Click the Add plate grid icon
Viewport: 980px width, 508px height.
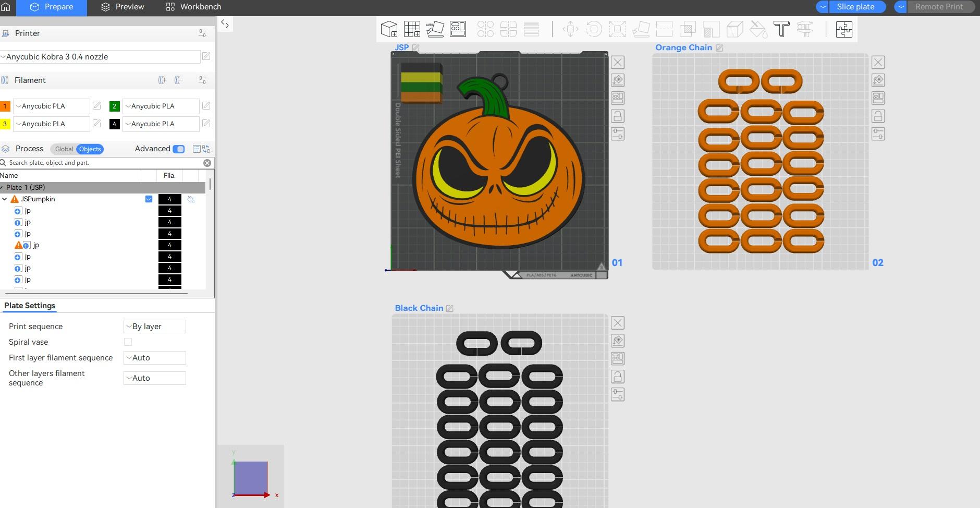click(412, 29)
